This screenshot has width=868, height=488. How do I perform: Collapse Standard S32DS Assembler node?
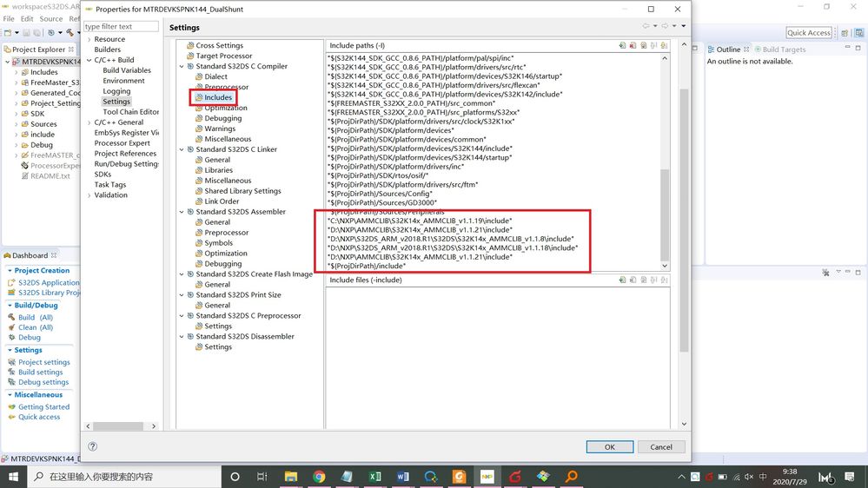coord(182,212)
